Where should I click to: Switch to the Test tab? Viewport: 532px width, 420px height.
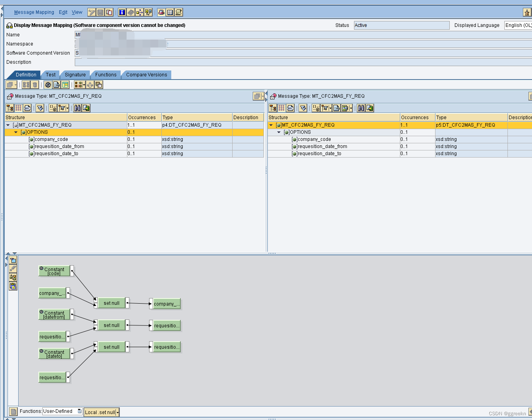click(51, 75)
